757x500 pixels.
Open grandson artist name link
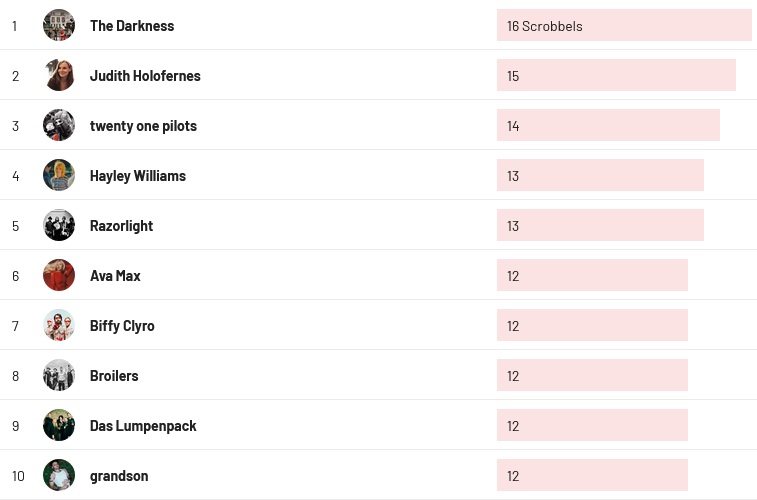[x=119, y=476]
